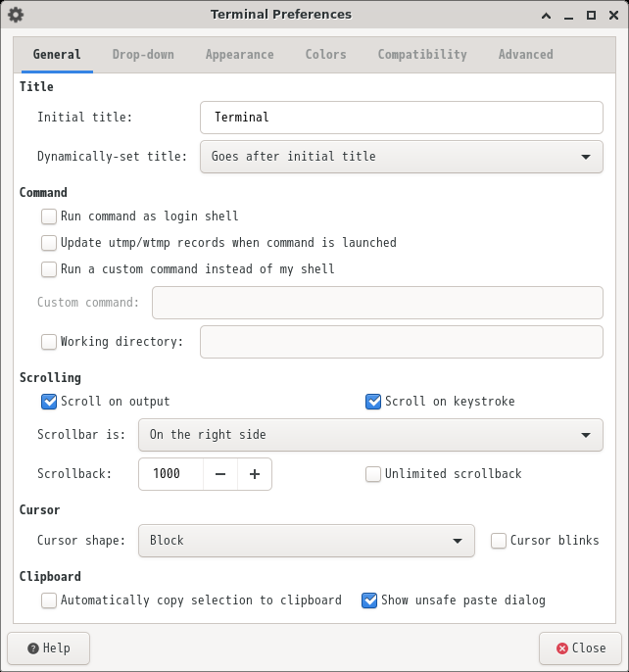Click the gear icon in the title bar

pos(16,15)
